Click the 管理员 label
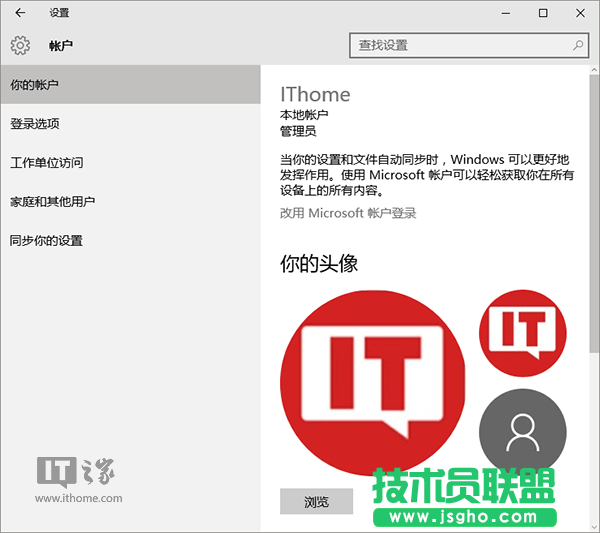Viewport: 600px width, 533px height. point(298,131)
